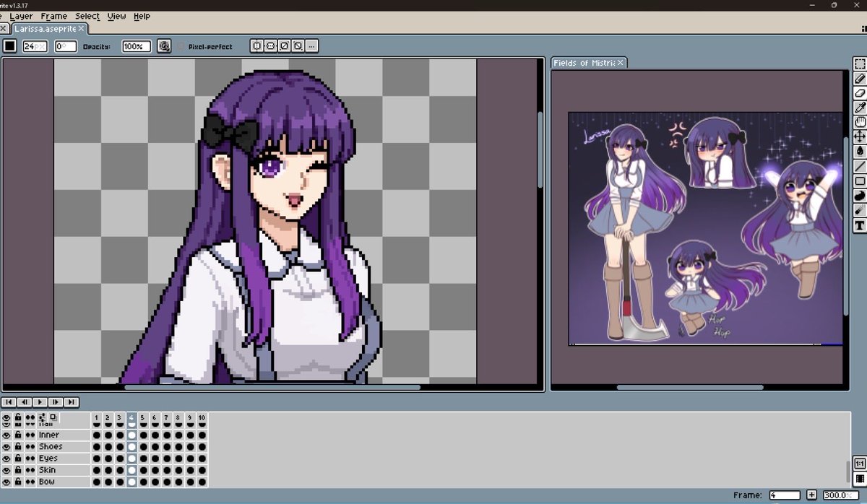Select the Inner layer name
Viewport: 867px width, 504px height.
click(64, 435)
